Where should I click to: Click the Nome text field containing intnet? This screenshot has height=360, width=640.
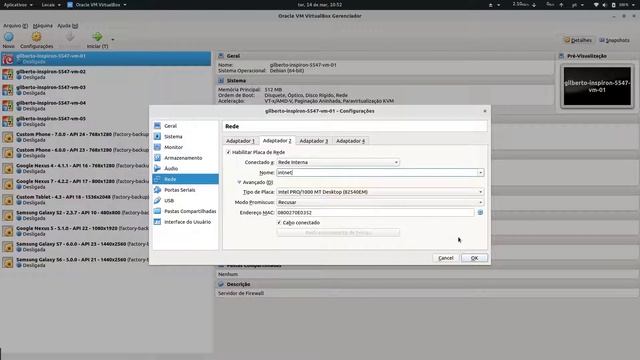[377, 172]
